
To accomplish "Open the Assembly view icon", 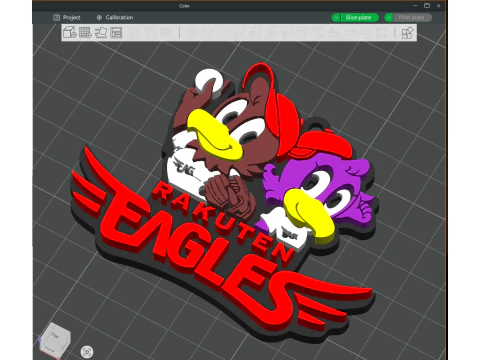I will [x=407, y=33].
